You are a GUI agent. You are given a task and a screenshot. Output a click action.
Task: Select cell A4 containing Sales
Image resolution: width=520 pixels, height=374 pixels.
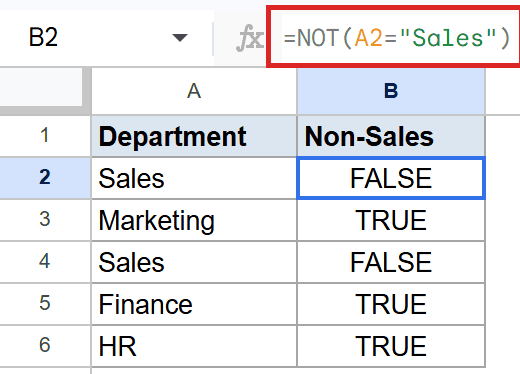[194, 262]
